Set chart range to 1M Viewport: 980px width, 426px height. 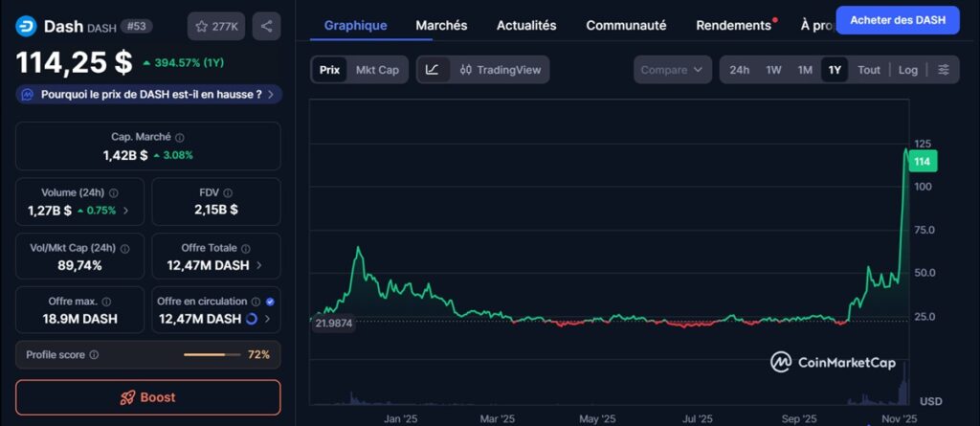tap(805, 70)
